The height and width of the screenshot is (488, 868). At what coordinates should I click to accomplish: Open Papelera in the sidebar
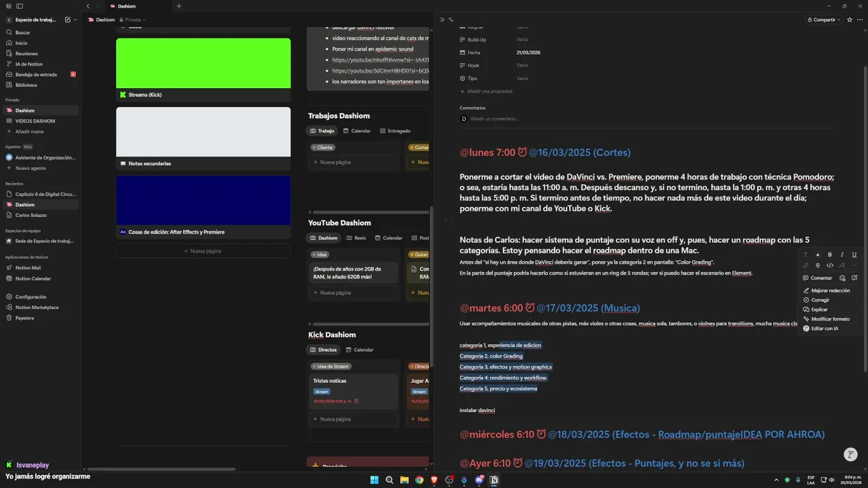[x=41, y=318]
